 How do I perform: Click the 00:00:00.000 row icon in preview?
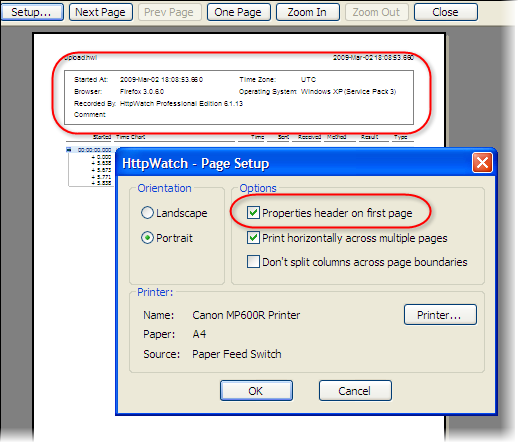(x=69, y=150)
